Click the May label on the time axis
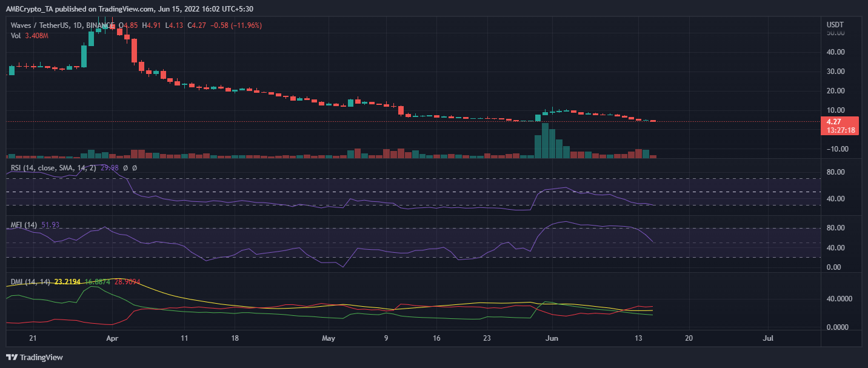 coord(328,338)
